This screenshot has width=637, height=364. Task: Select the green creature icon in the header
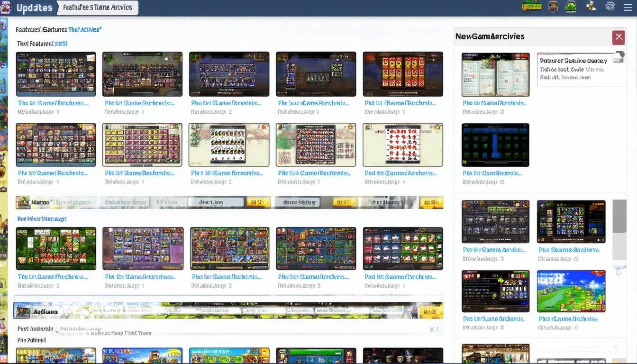point(571,7)
